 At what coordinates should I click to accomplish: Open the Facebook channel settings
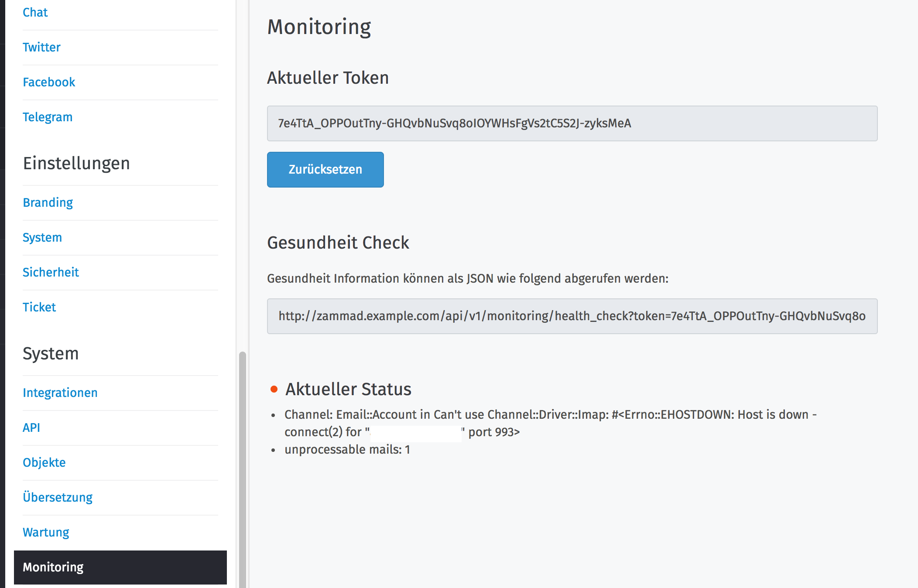coord(49,82)
